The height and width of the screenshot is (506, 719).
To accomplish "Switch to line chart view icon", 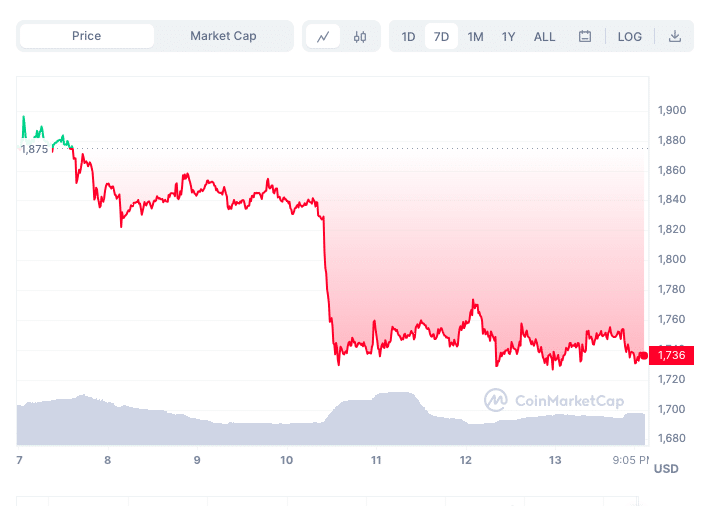I will pos(323,37).
